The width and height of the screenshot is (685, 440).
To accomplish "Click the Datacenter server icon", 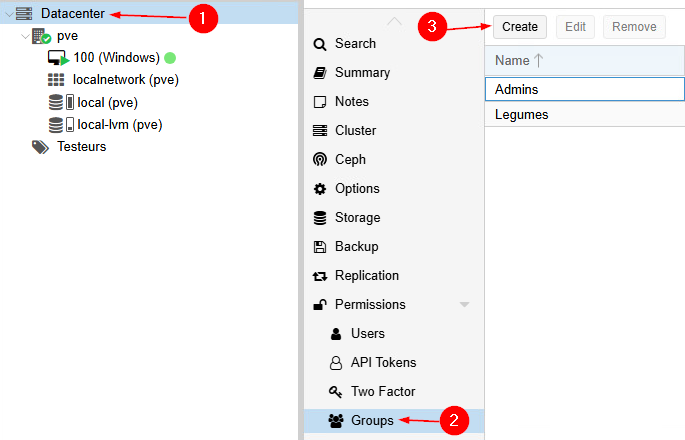I will (25, 13).
